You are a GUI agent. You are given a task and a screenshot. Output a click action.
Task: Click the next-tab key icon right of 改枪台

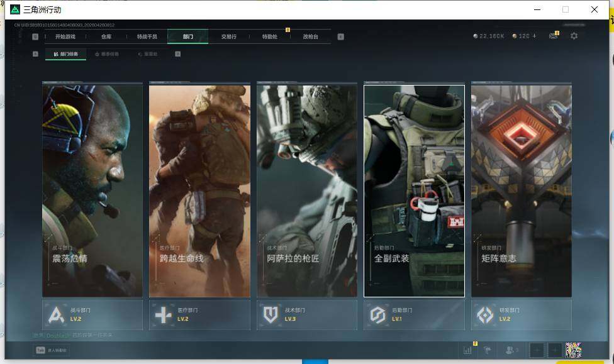(x=341, y=37)
